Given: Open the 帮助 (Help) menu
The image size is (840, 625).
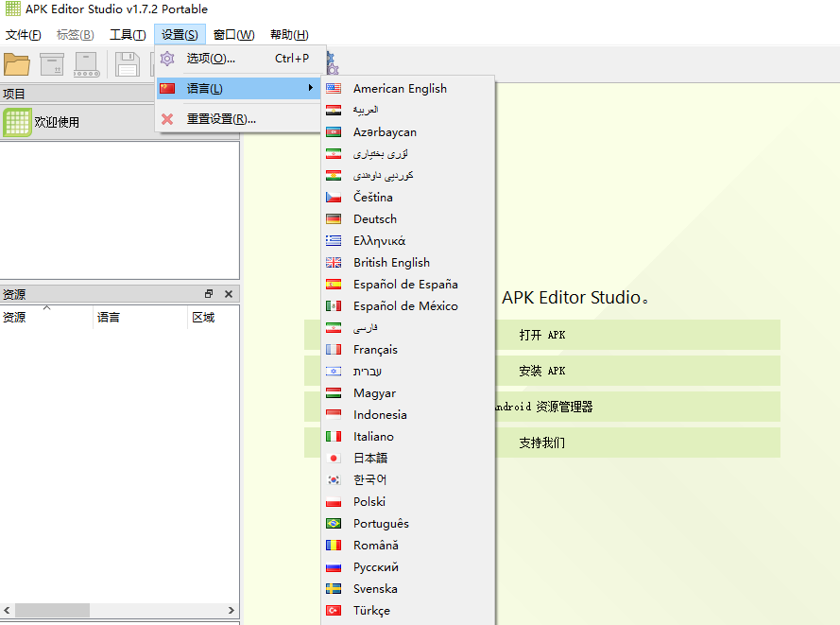Looking at the screenshot, I should click(288, 35).
